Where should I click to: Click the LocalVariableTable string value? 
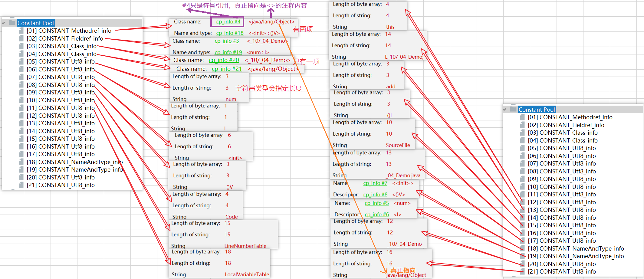click(247, 274)
